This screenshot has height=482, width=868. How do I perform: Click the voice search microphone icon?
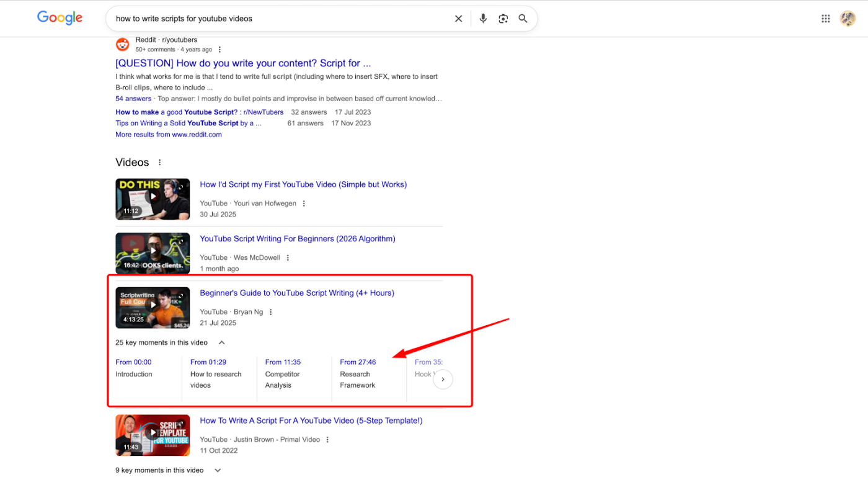click(x=483, y=19)
